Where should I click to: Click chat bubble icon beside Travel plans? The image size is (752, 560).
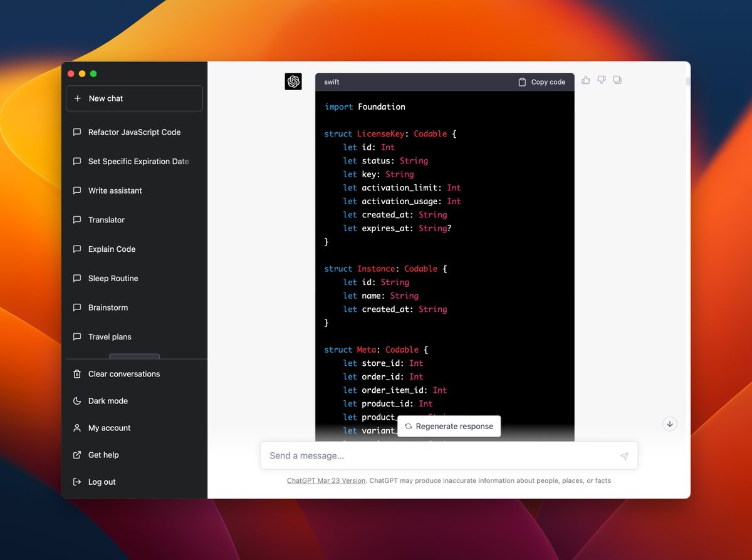tap(77, 337)
